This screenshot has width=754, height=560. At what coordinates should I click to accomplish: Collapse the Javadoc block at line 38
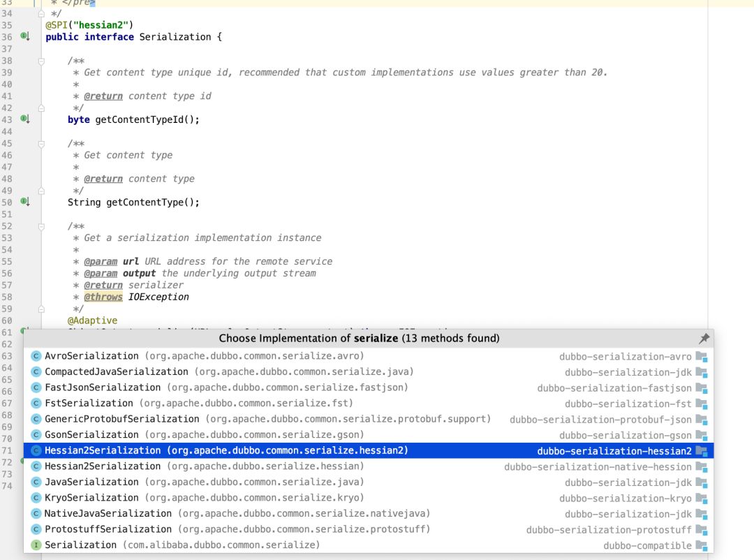pyautogui.click(x=41, y=61)
